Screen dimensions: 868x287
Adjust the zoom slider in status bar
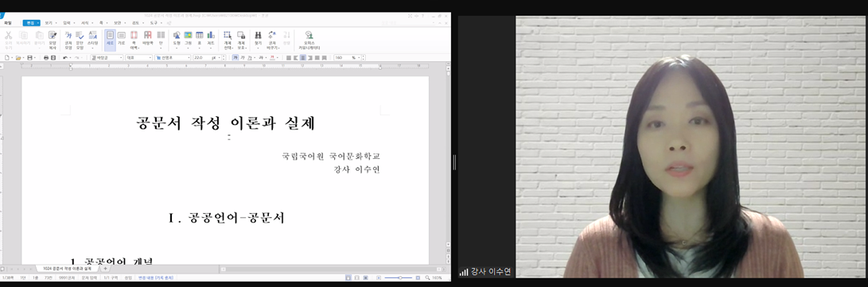[x=399, y=277]
